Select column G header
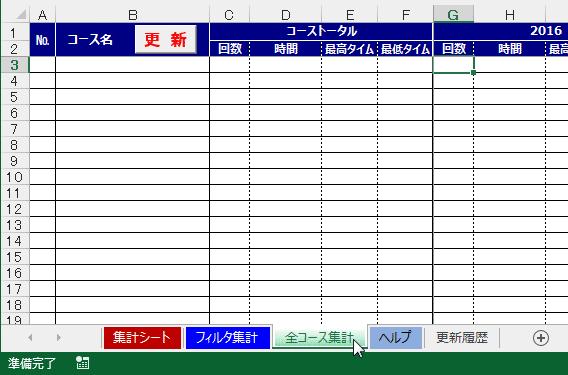Screen dimensions: 568x375 [453, 15]
